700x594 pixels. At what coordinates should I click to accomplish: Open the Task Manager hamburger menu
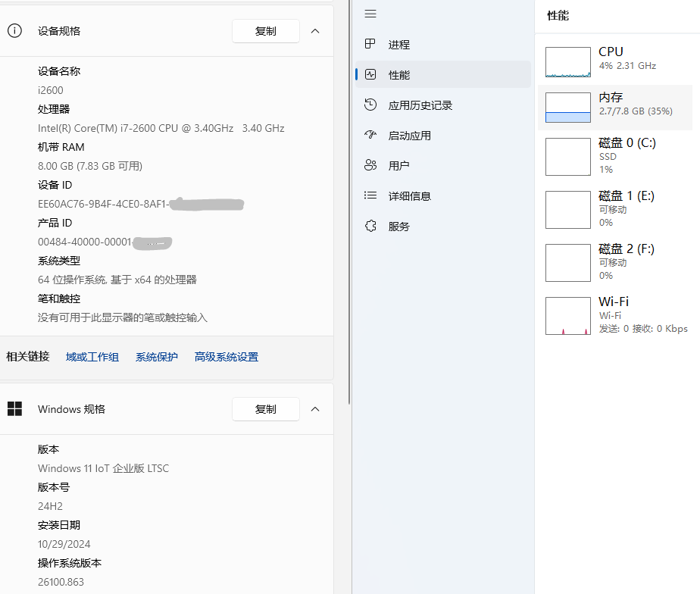[x=370, y=14]
